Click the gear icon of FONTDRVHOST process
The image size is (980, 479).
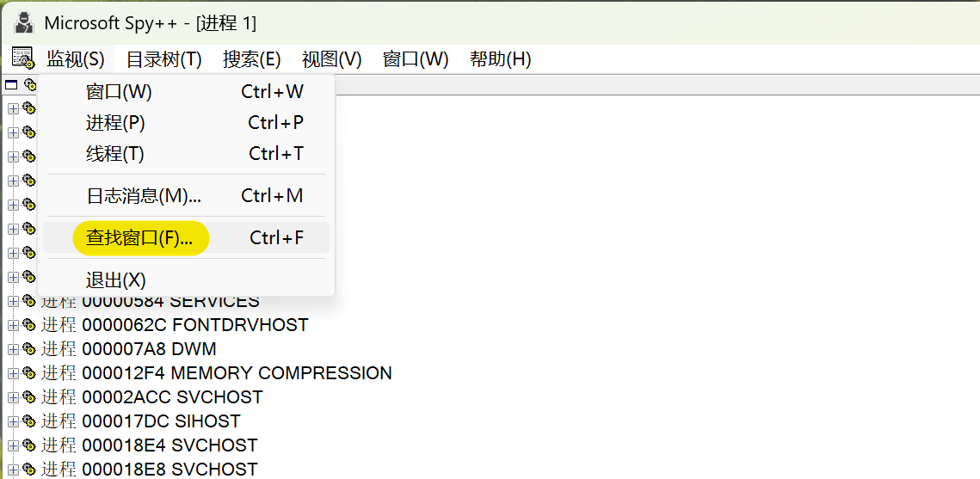(29, 325)
